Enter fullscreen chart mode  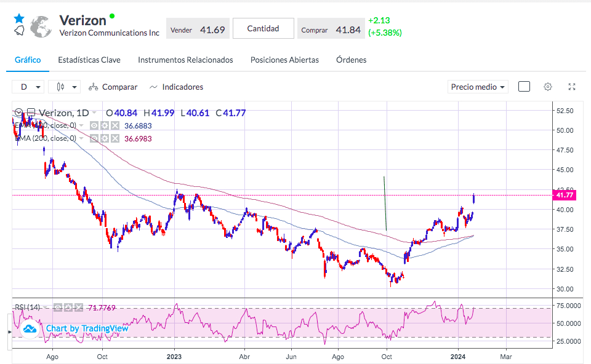tap(572, 87)
